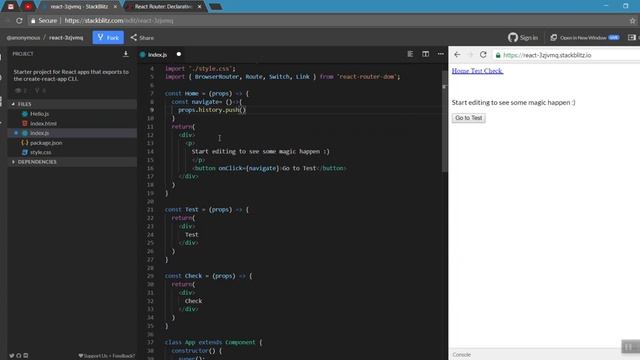Image resolution: width=640 pixels, height=360 pixels.
Task: Click line 21 const Test declaration
Action: [x=207, y=210]
